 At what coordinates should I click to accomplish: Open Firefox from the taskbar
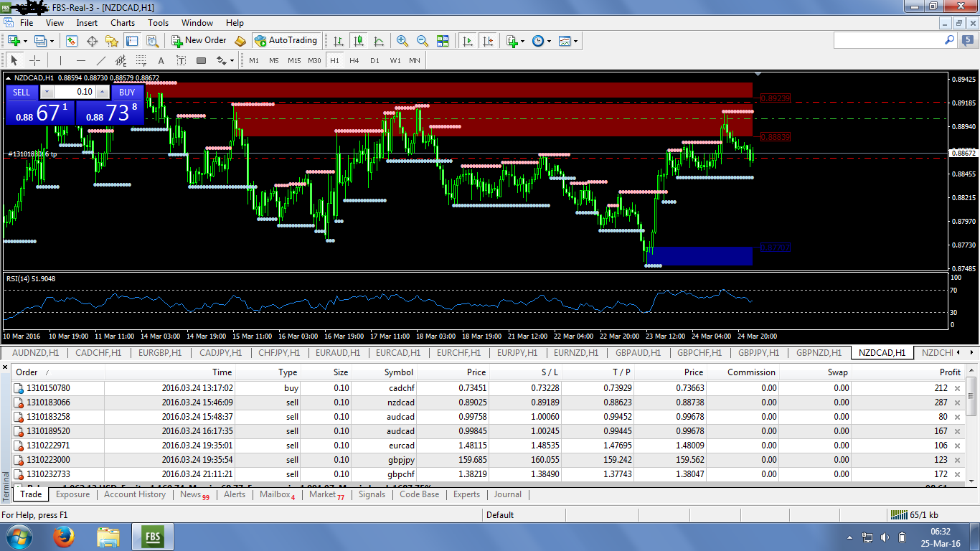pos(63,536)
